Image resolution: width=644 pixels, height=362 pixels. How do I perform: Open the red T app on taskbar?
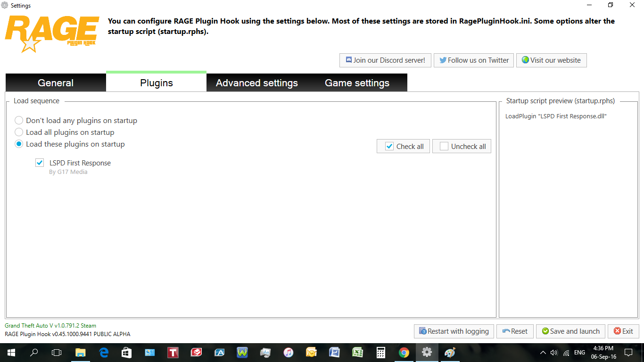173,353
